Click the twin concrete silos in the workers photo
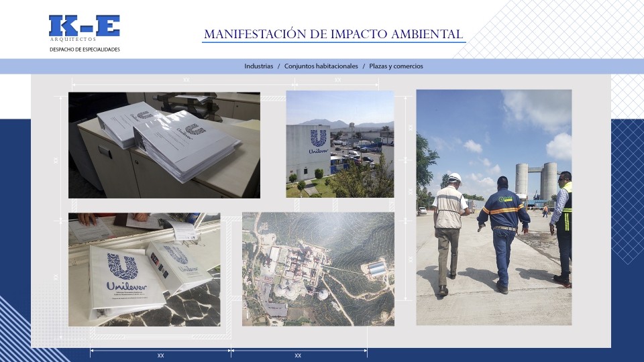The height and width of the screenshot is (362, 644). coord(536,179)
